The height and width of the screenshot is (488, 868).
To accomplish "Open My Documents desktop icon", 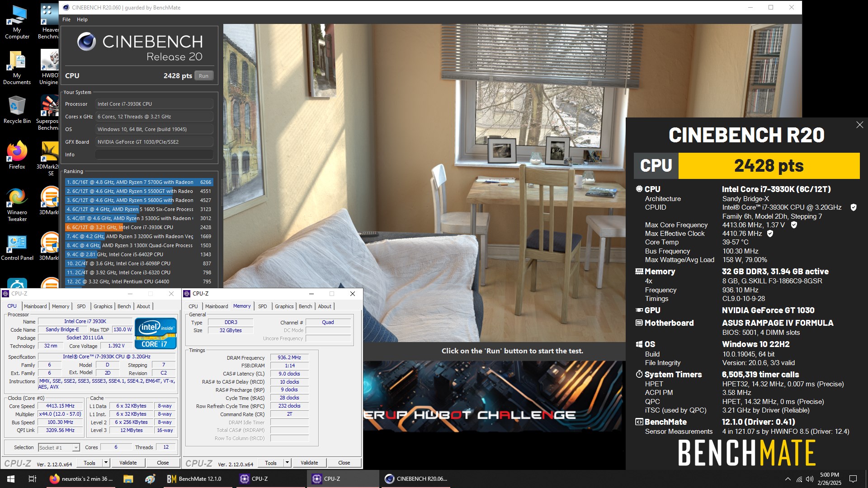I will click(x=17, y=67).
